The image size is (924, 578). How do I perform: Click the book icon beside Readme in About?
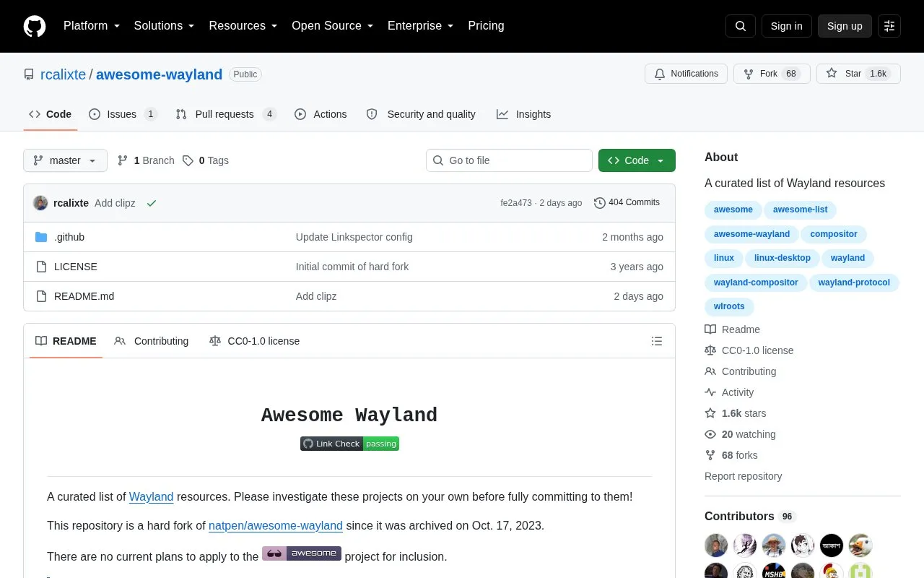point(710,329)
